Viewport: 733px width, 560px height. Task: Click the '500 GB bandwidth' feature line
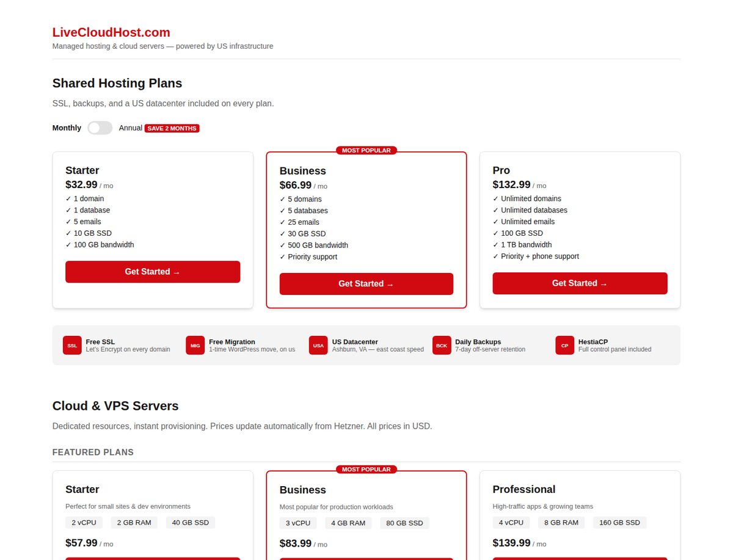click(314, 245)
